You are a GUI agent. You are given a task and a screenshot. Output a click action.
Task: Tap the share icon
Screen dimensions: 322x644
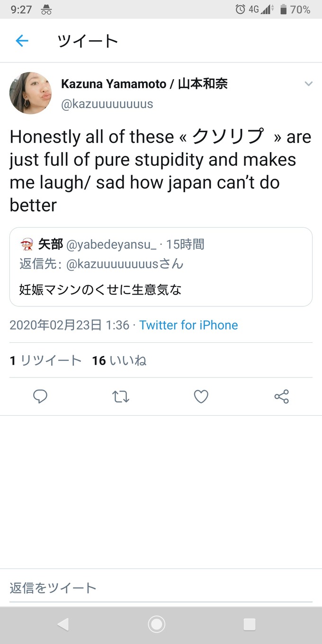[x=281, y=396]
